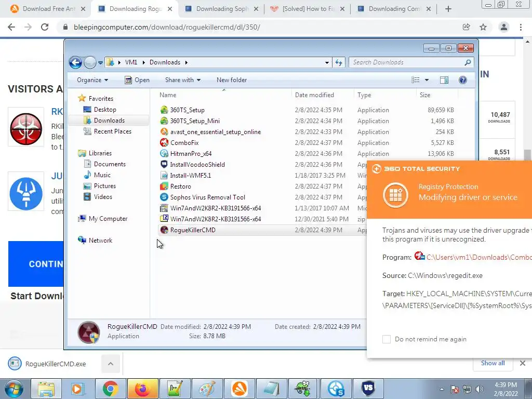Click the Chrome address bar URL

pos(167,27)
